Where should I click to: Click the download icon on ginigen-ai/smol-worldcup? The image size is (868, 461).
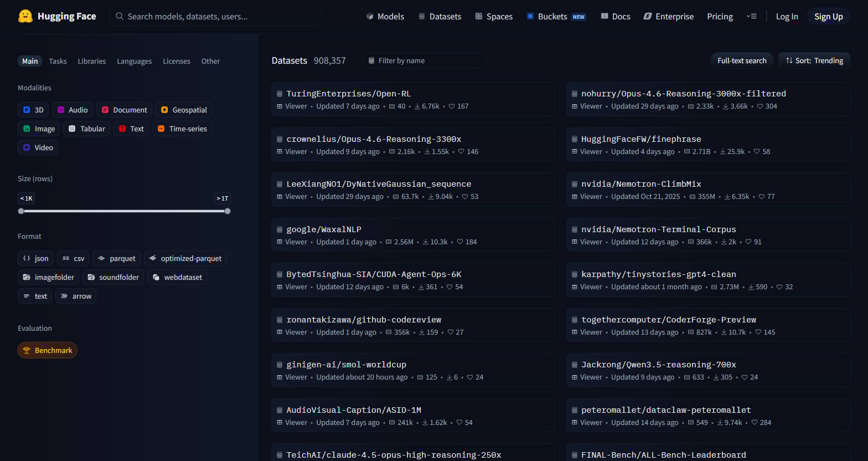(x=449, y=377)
